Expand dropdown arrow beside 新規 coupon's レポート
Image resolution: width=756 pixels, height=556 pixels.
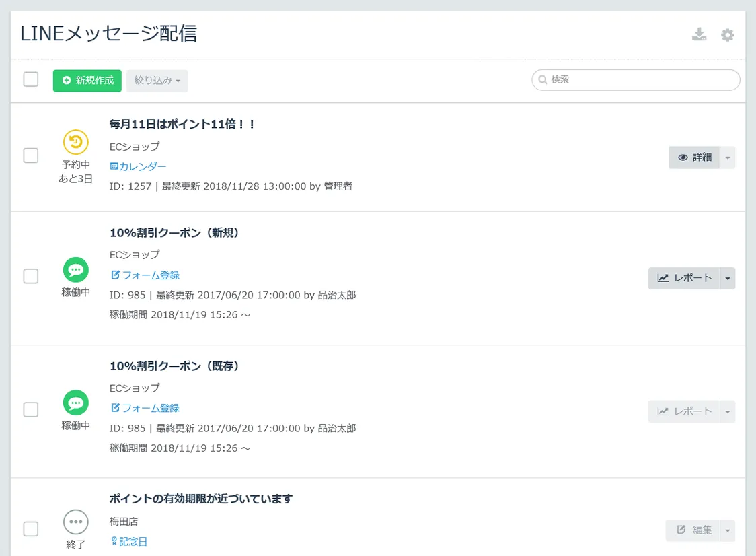click(727, 279)
